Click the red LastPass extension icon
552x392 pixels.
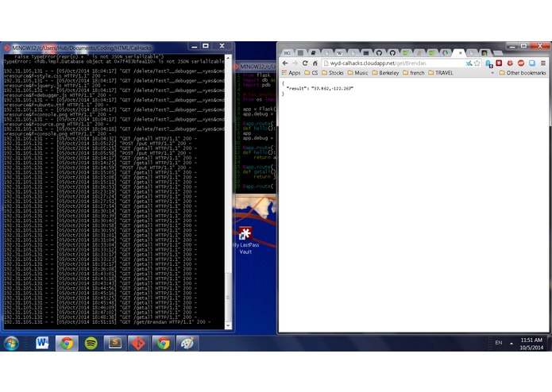[x=499, y=63]
